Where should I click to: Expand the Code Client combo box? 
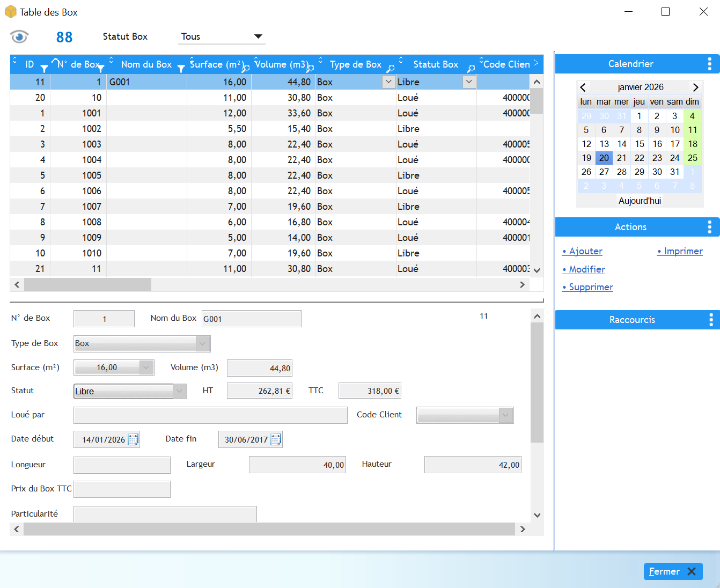point(505,415)
